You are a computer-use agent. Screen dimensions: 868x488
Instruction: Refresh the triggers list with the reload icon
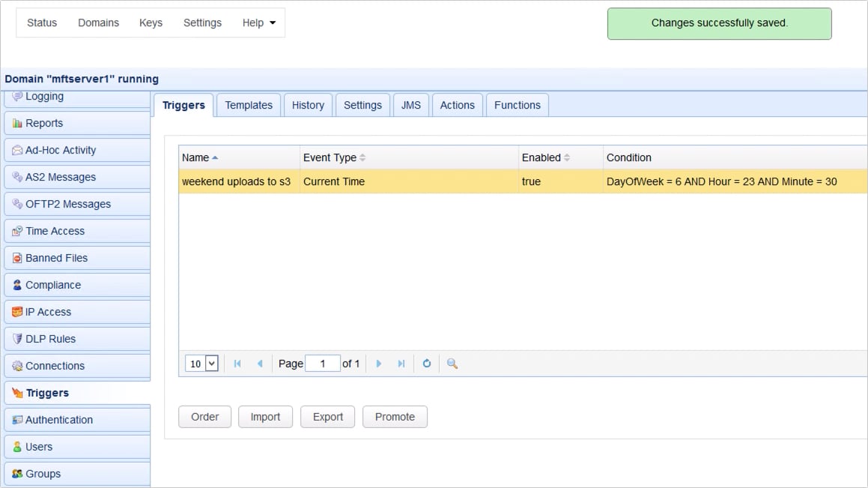tap(427, 364)
